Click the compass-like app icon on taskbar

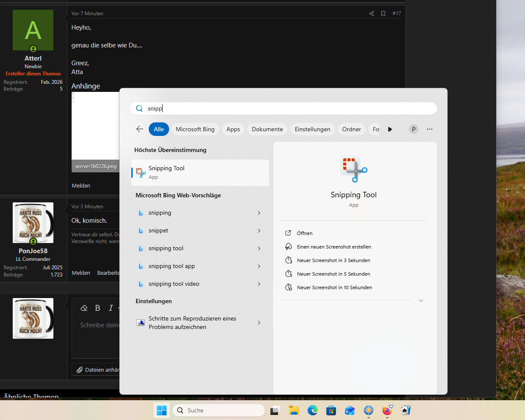click(369, 410)
